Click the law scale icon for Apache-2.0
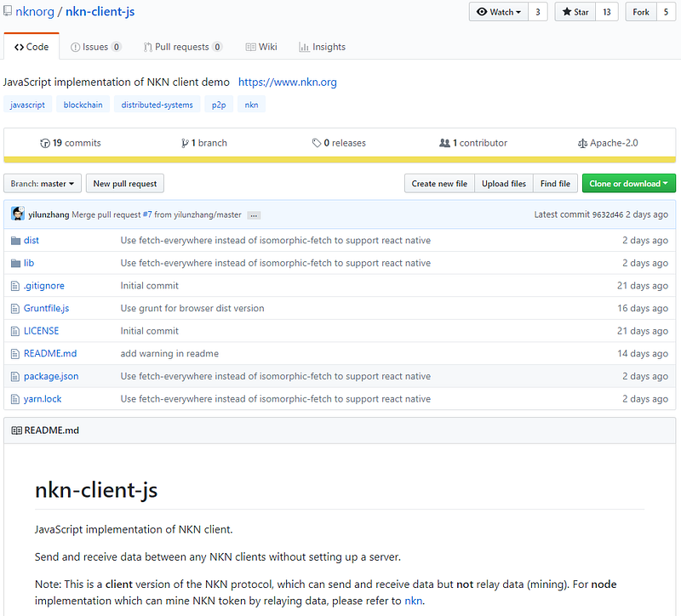This screenshot has height=616, width=681. point(582,143)
